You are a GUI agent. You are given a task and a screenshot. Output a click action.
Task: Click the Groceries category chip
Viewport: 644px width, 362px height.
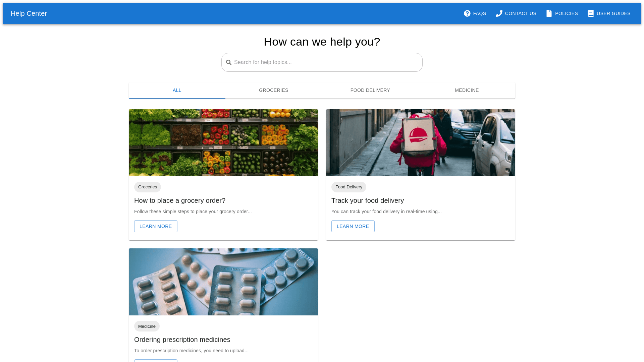pos(148,187)
